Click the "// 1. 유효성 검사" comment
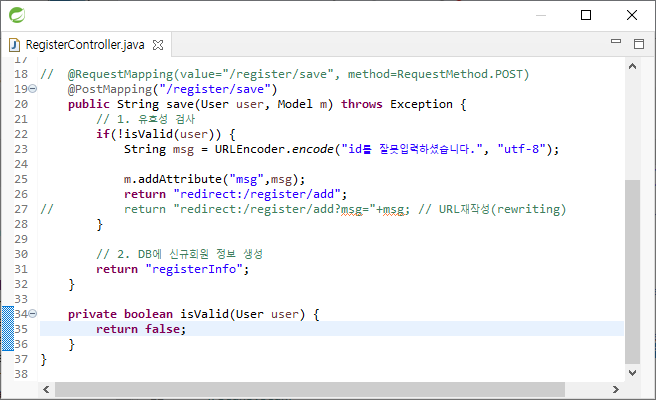 146,119
